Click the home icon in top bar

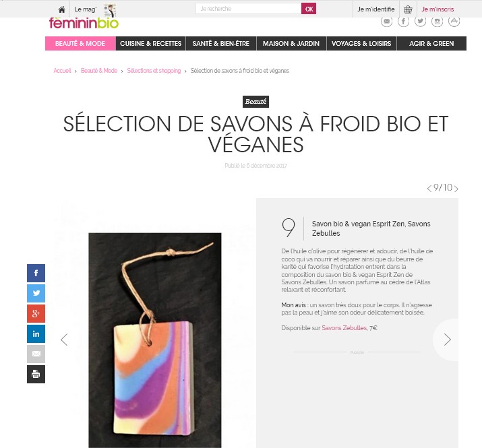click(x=62, y=9)
